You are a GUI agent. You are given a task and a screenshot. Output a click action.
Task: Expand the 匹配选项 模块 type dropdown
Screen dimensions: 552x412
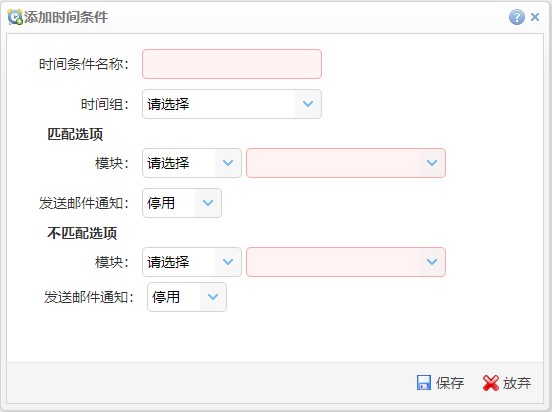(x=228, y=163)
